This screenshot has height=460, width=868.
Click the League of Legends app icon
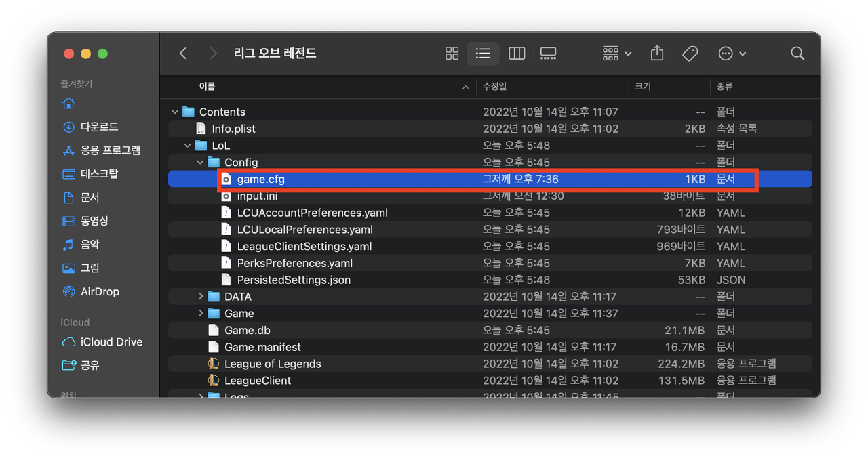click(x=214, y=364)
